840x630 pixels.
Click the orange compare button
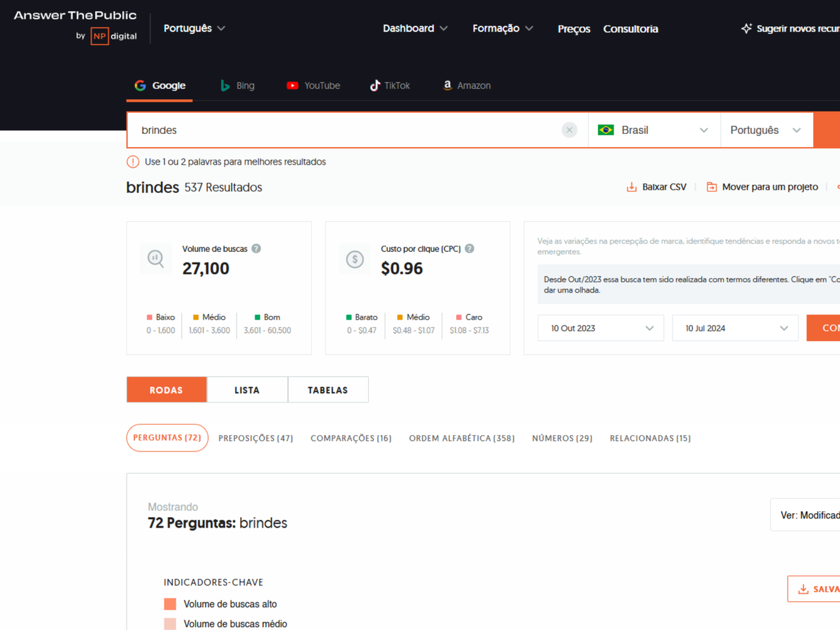(823, 328)
